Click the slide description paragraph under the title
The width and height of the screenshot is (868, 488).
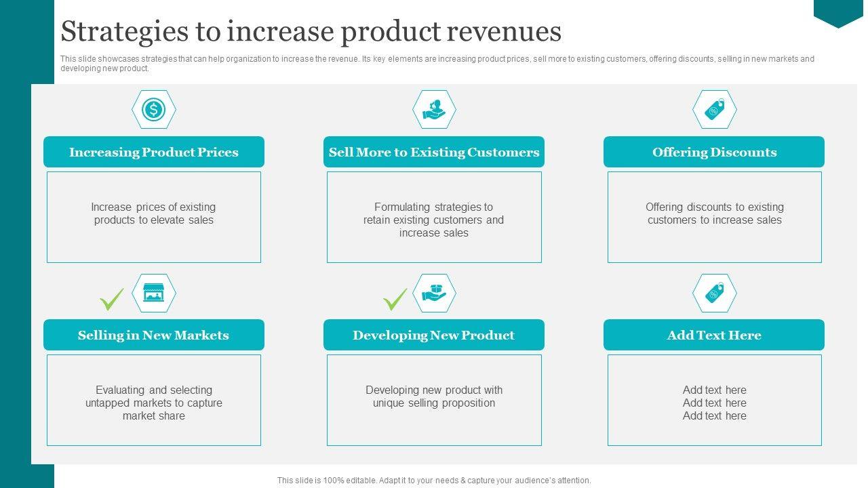(x=437, y=64)
